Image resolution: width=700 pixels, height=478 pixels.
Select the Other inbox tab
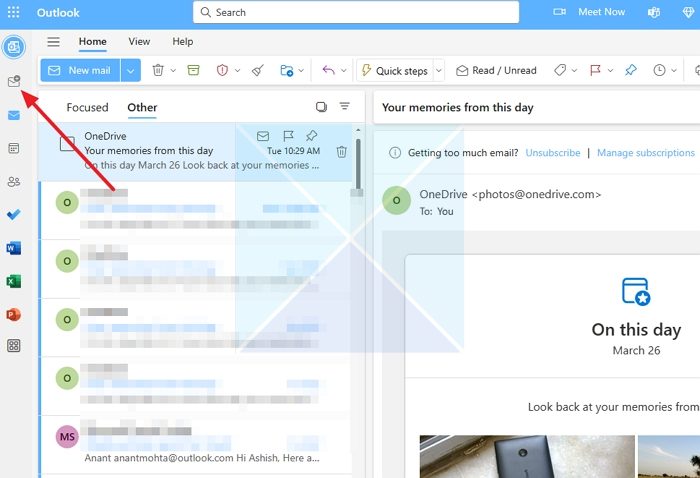(x=142, y=108)
